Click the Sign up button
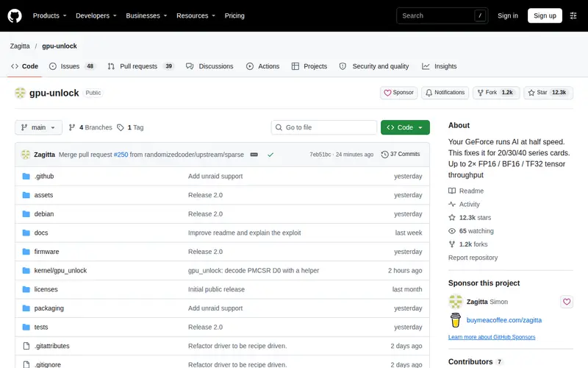 tap(545, 15)
